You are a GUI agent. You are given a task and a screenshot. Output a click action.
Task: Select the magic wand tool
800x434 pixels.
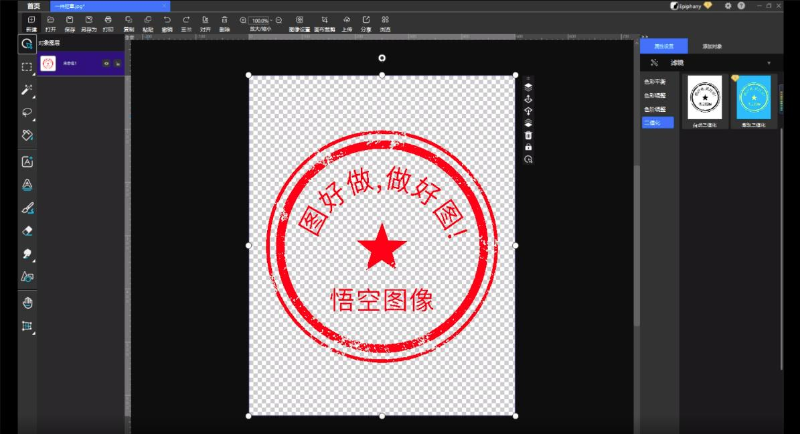[x=27, y=89]
